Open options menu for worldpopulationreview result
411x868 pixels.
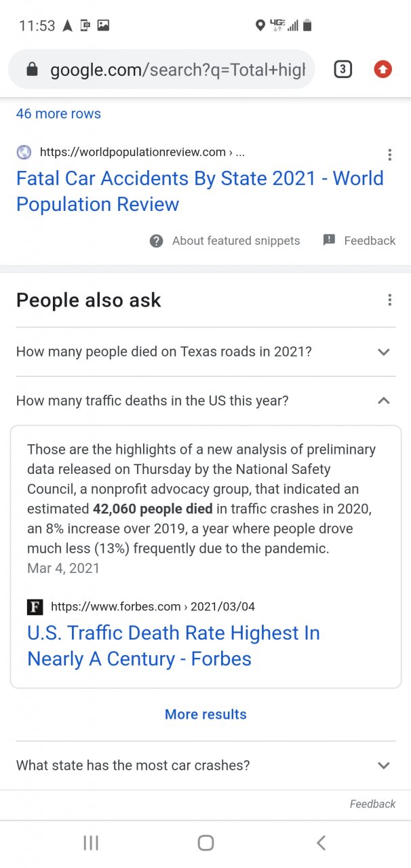pos(389,155)
